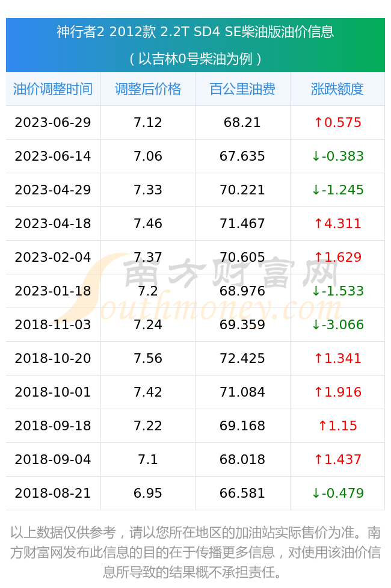Click the change value ↓-3.066
This screenshot has height=588, width=391.
click(337, 325)
